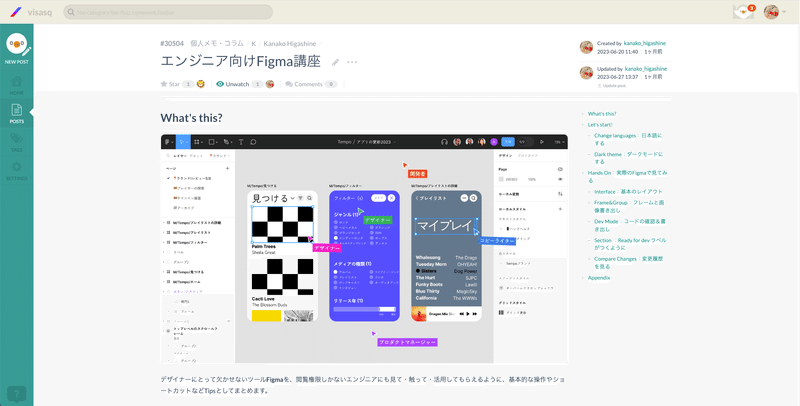Viewport: 800px width, 406px height.
Task: Toggle Unwatch for this post
Action: pos(233,84)
